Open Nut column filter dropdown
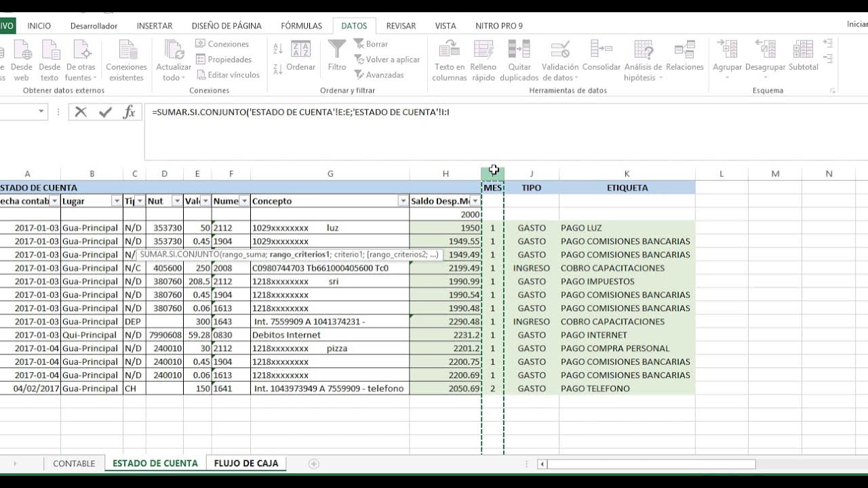 177,201
